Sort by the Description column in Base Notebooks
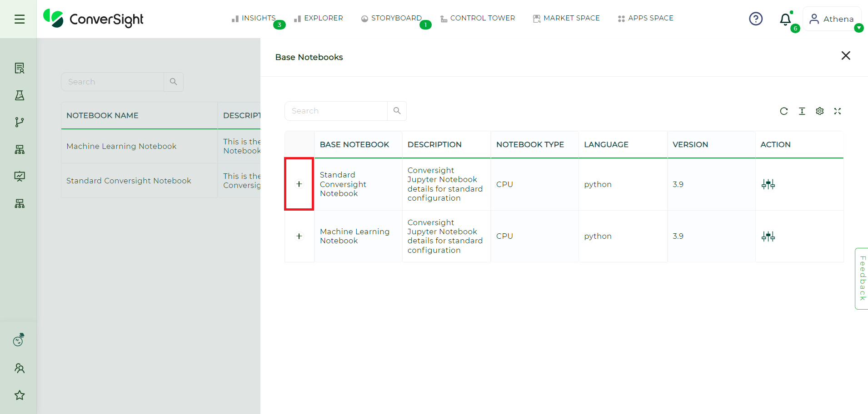Viewport: 868px width, 414px height. [446, 144]
